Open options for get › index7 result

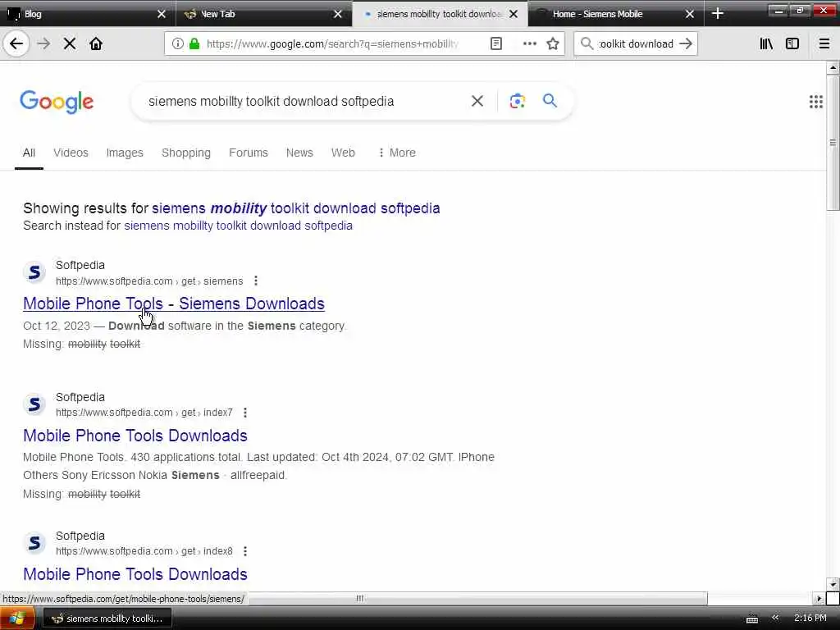tap(244, 413)
